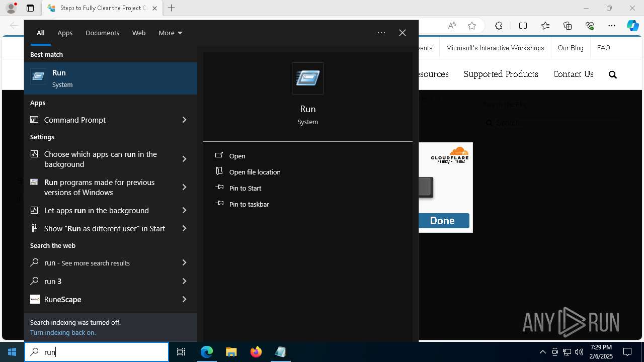Expand 'run - See more search results' arrow
The width and height of the screenshot is (644, 362).
pos(184,262)
